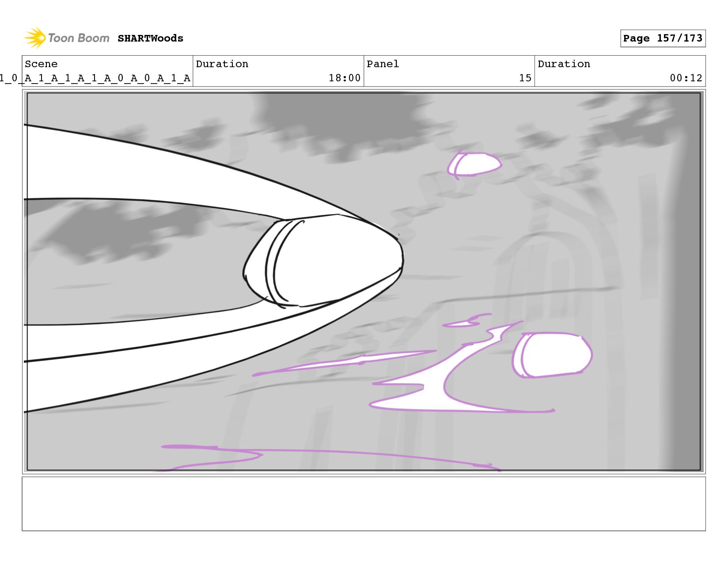Screen dimensions: 728x564
Task: Click the Toon Boom logo icon
Action: pos(35,38)
